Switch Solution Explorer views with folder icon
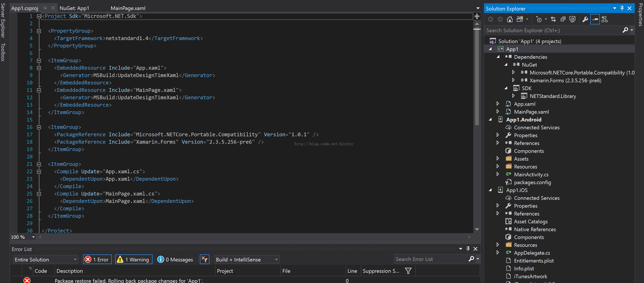This screenshot has height=283, width=644. point(520,19)
